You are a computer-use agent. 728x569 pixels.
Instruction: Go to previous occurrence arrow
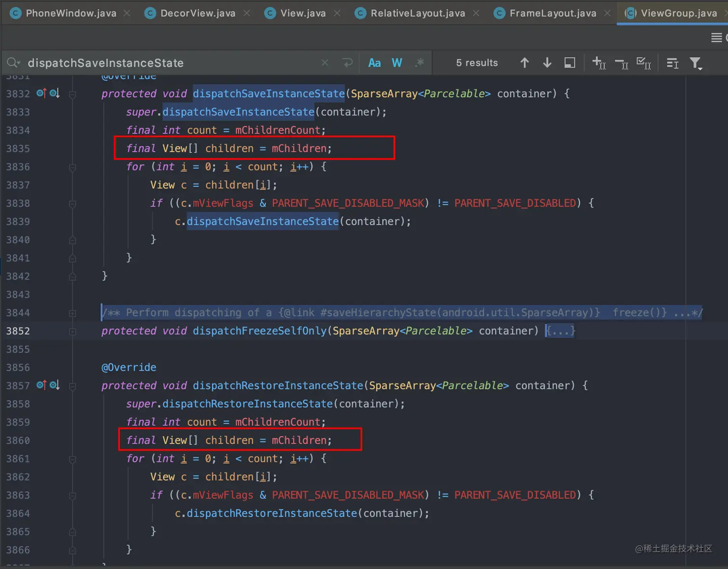[x=525, y=63]
